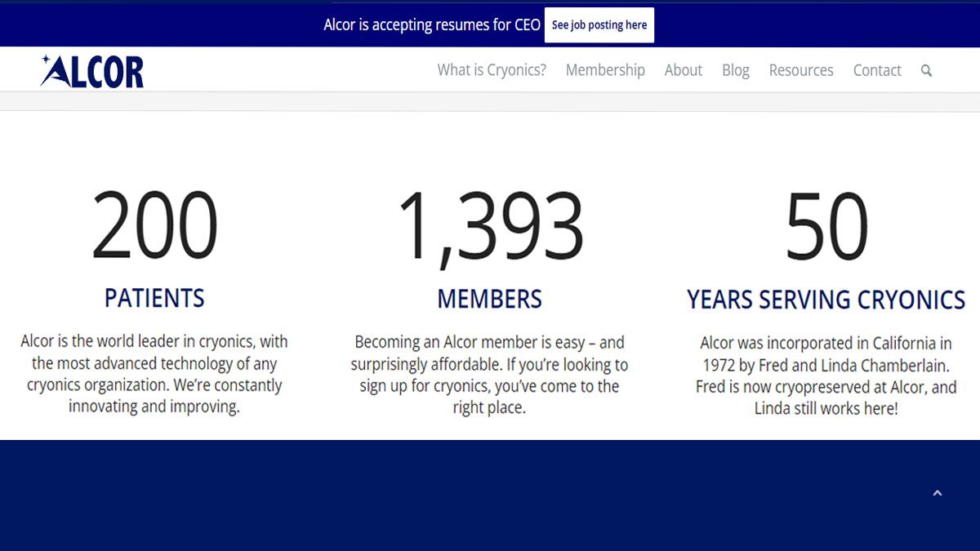This screenshot has width=980, height=551.
Task: Click the search magnifier icon
Action: pos(926,71)
